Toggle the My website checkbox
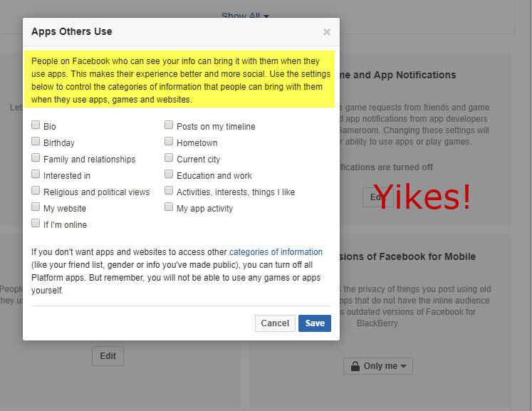This screenshot has width=532, height=411. coord(36,207)
